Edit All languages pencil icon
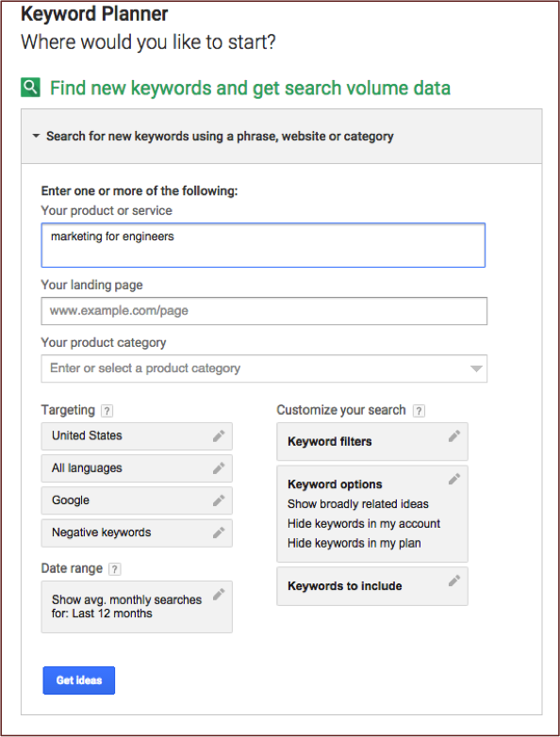Viewport: 560px width, 737px height. pos(219,468)
